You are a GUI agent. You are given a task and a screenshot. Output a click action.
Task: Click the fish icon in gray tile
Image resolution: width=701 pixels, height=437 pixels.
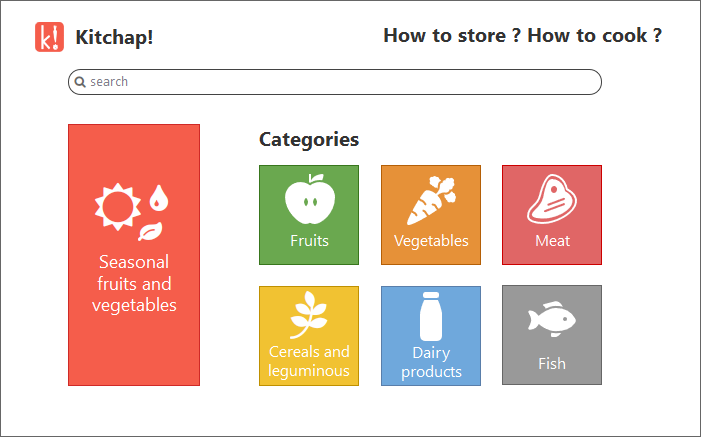552,319
